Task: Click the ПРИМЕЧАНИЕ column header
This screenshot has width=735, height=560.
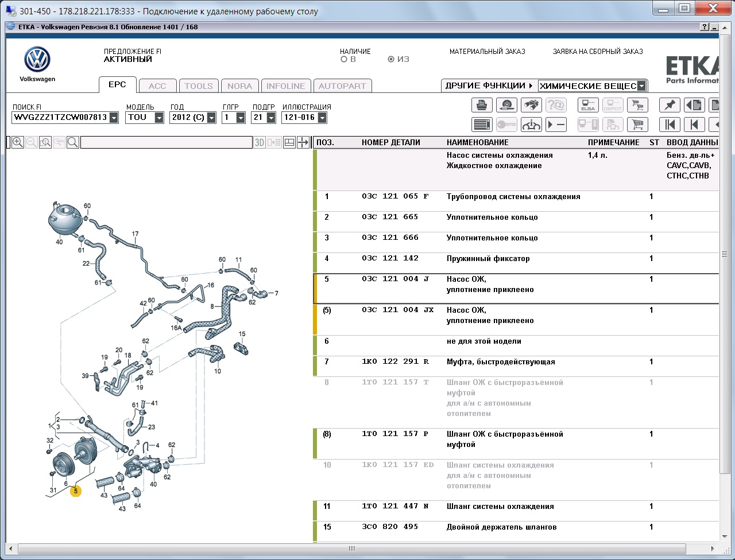Action: [613, 142]
